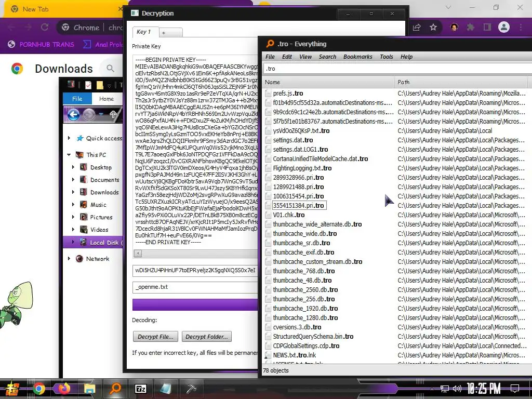Click Explorer back arrow button
Viewport: 532px width, 399px height.
pos(73,115)
